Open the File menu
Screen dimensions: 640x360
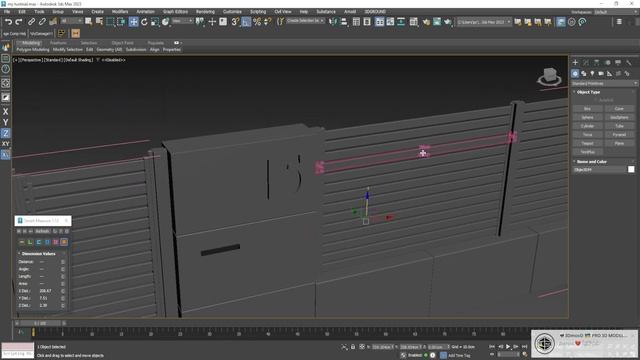click(x=7, y=12)
